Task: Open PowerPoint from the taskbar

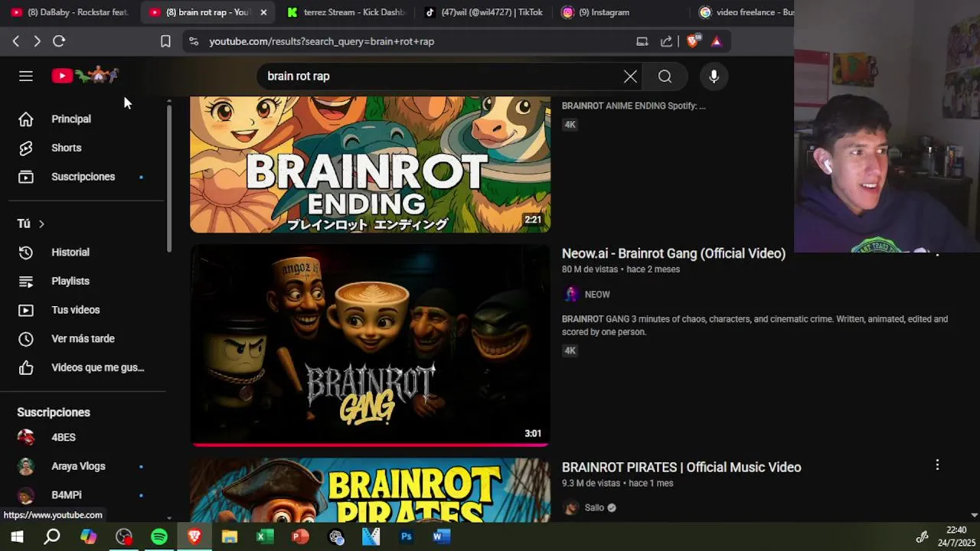Action: (300, 536)
